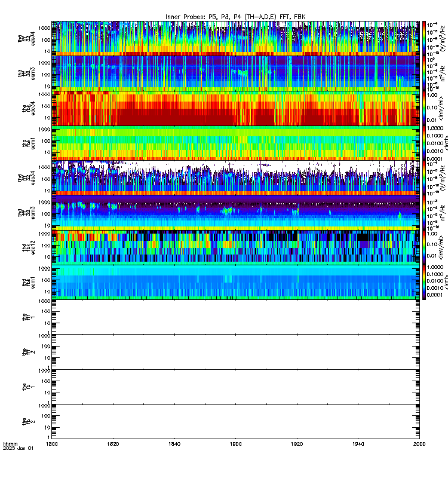
Task: Click the 2000 time axis label
Action: [x=419, y=444]
